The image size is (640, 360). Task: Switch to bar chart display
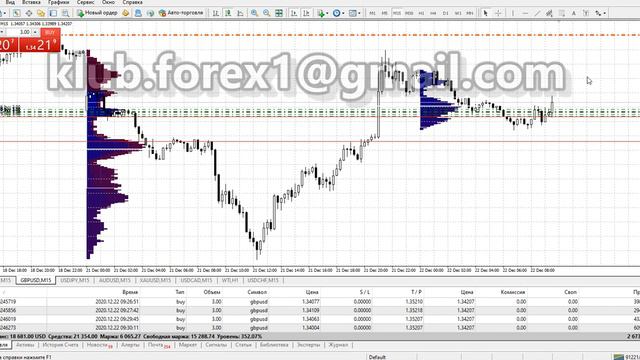[216, 13]
